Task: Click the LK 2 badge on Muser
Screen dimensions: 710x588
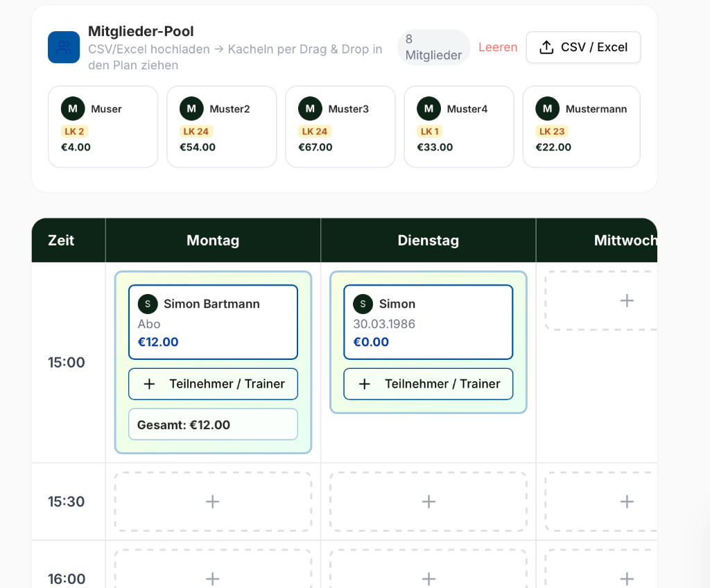Action: coord(74,131)
